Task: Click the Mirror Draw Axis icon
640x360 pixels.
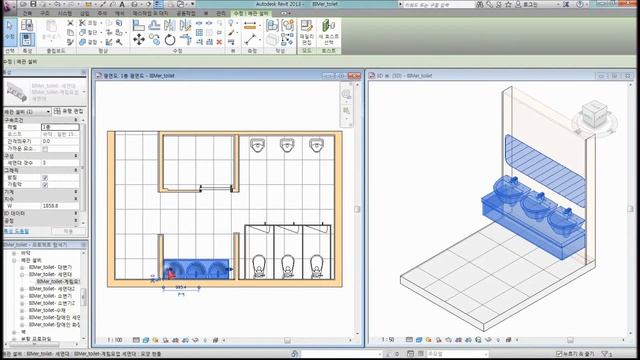Action: coord(185,25)
